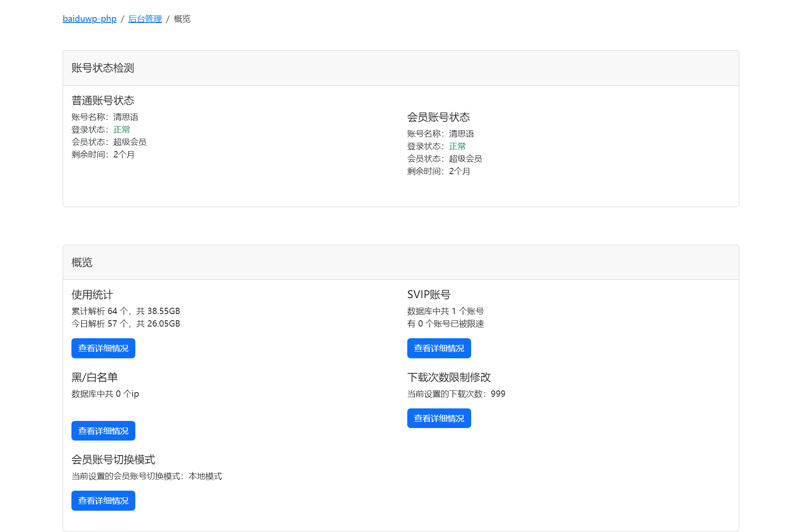Screen dimensions: 802x532
Task: Click the 账号状态检测 card header
Action: [103, 68]
